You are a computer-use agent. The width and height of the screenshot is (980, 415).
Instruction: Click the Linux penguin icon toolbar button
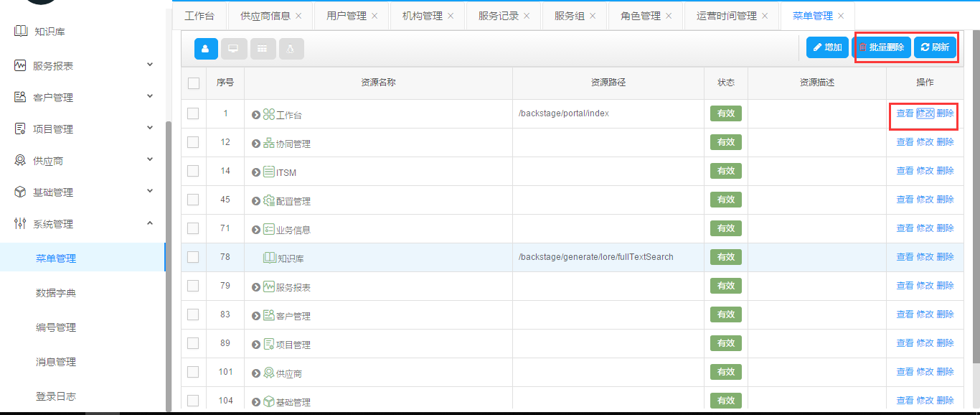coord(291,49)
